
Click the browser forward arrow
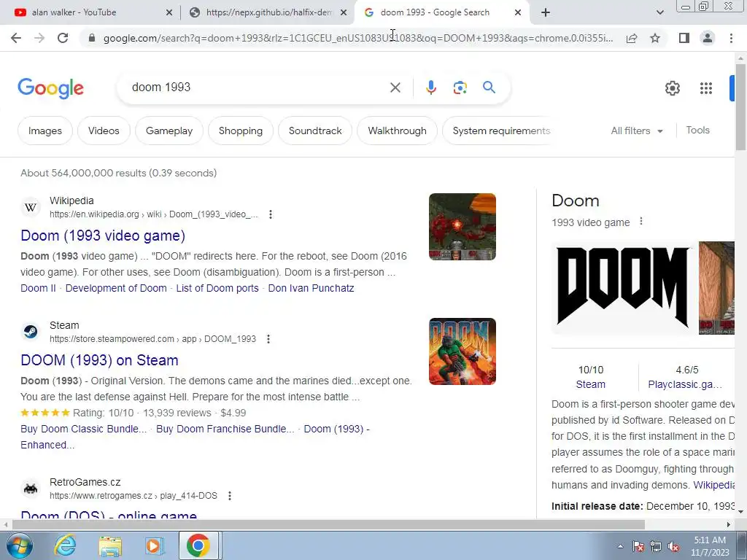(39, 38)
